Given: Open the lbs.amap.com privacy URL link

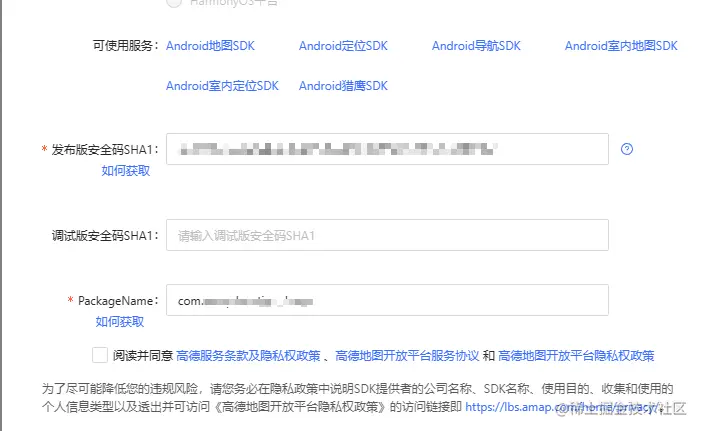Looking at the screenshot, I should (x=562, y=407).
